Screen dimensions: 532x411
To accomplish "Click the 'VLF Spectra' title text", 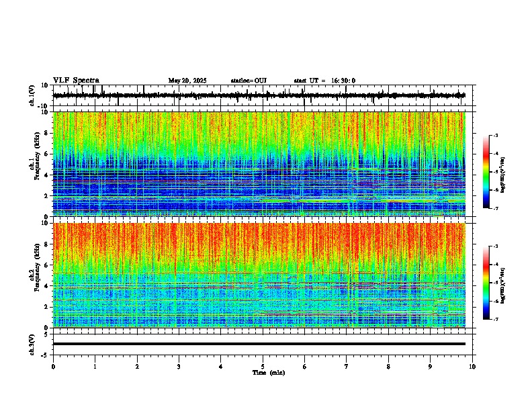I will coord(76,81).
